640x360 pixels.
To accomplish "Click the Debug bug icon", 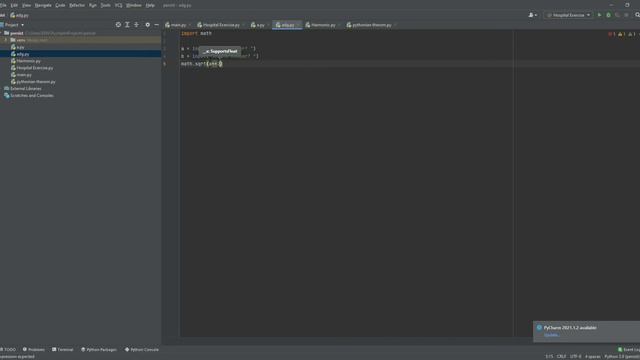I will coord(608,15).
